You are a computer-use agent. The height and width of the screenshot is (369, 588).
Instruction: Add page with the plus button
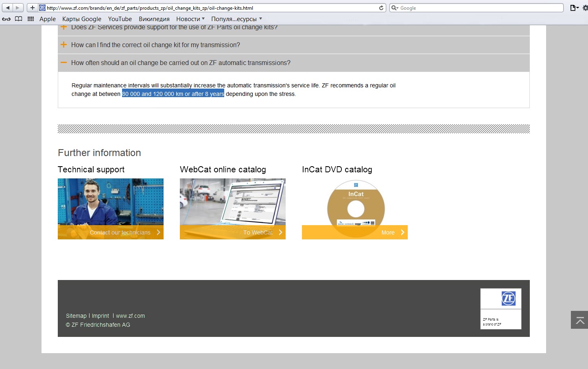pyautogui.click(x=33, y=8)
